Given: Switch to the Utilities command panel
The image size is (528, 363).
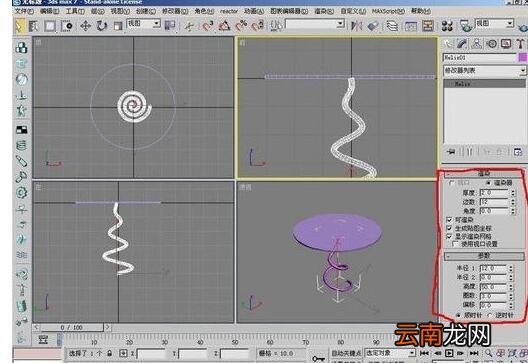Looking at the screenshot, I should (520, 44).
